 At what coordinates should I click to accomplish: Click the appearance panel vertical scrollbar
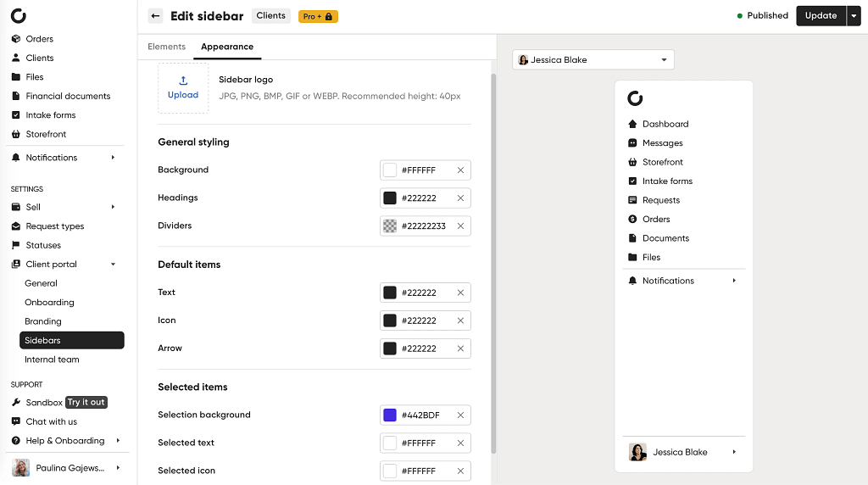(x=493, y=263)
